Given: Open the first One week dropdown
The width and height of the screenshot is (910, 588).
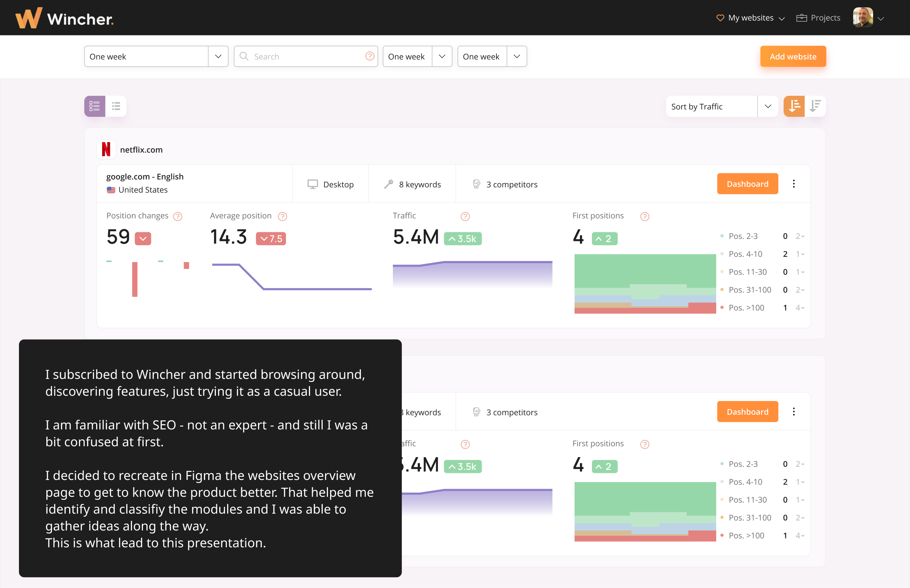Looking at the screenshot, I should (218, 56).
